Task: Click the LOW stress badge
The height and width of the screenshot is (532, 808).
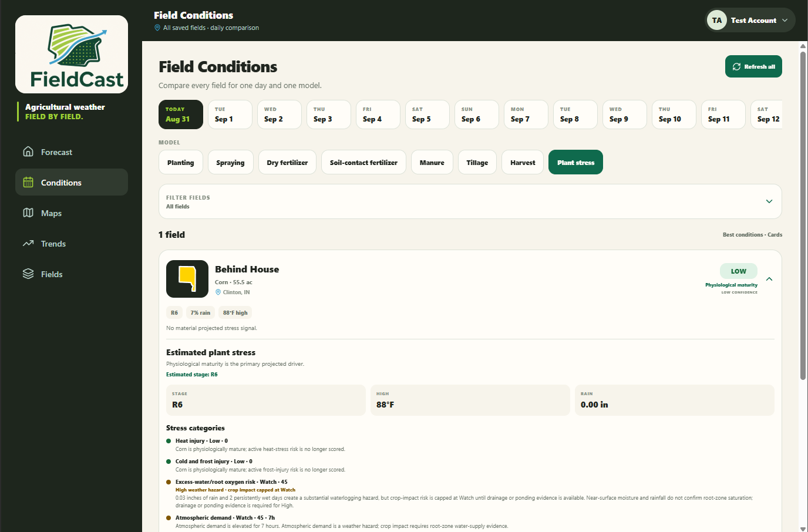Action: click(x=739, y=271)
